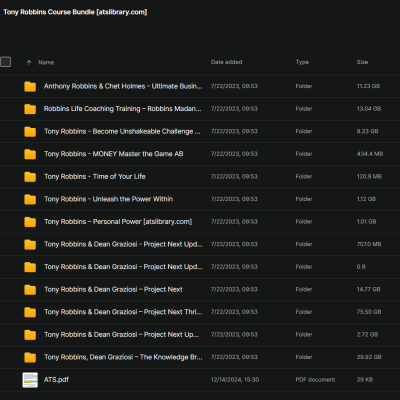Image resolution: width=400 pixels, height=400 pixels.
Task: Click the PDF document type label
Action: click(315, 380)
